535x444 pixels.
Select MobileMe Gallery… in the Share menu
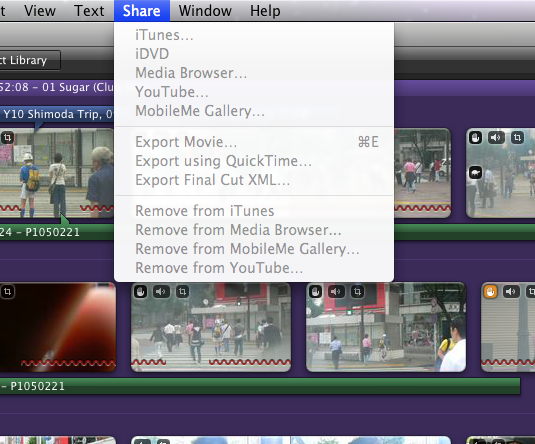pyautogui.click(x=254, y=111)
